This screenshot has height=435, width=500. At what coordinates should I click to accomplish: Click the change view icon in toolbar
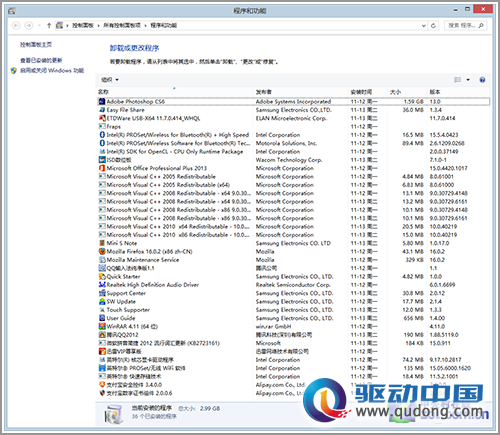[458, 80]
